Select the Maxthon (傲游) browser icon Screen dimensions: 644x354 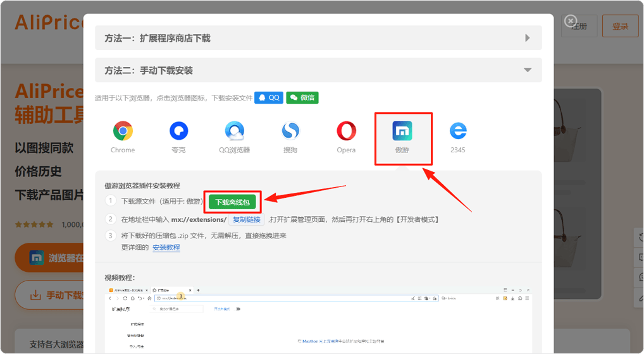(402, 131)
